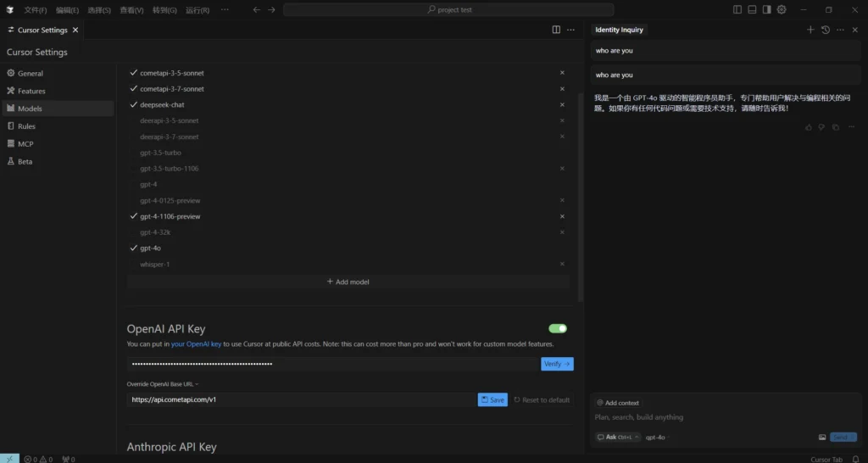Open the settings gear in title bar
868x463 pixels.
pos(782,9)
